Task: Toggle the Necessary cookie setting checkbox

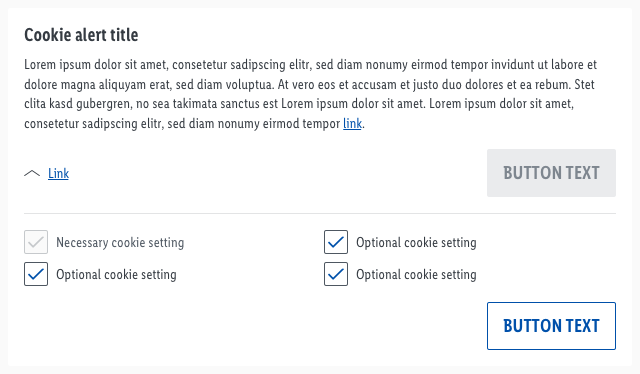Action: [x=36, y=242]
